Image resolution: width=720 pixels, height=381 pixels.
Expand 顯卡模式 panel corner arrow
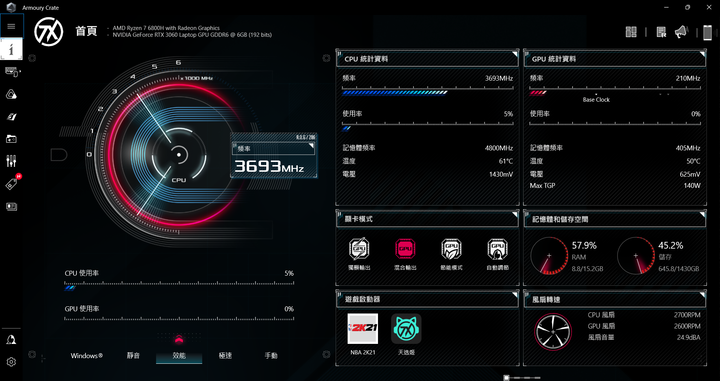[x=515, y=214]
